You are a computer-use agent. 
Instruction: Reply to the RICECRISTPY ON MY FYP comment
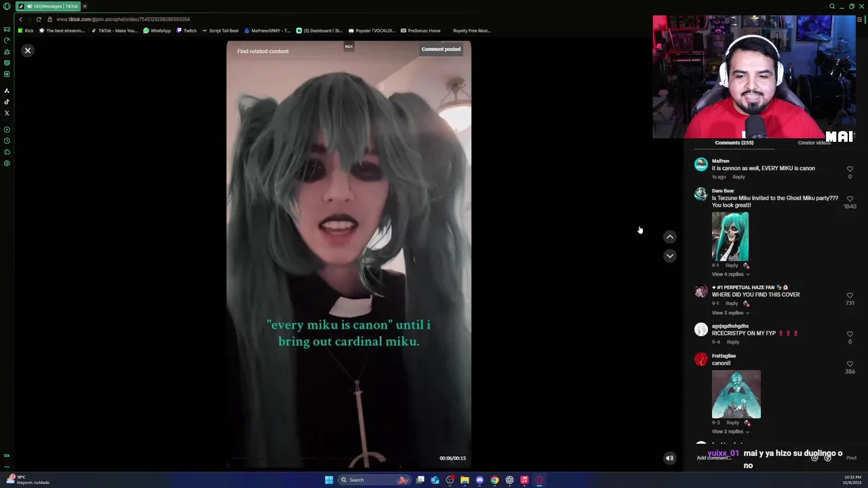tap(732, 342)
